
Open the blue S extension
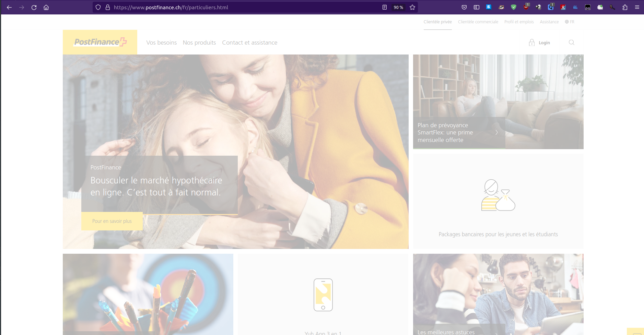pos(489,7)
